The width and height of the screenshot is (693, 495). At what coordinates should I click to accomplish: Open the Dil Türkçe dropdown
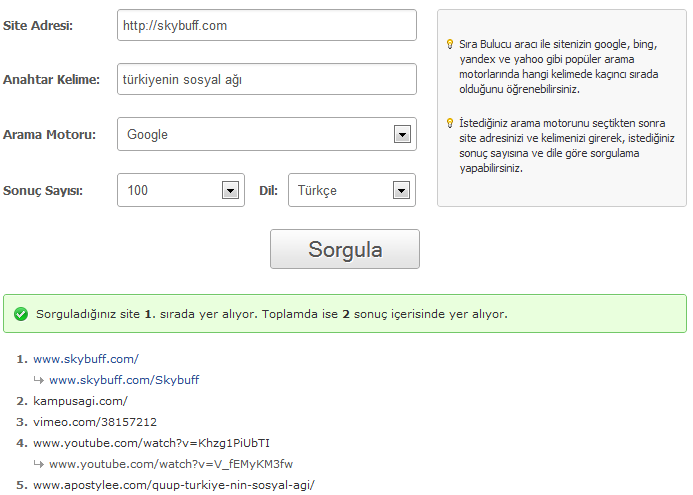352,190
